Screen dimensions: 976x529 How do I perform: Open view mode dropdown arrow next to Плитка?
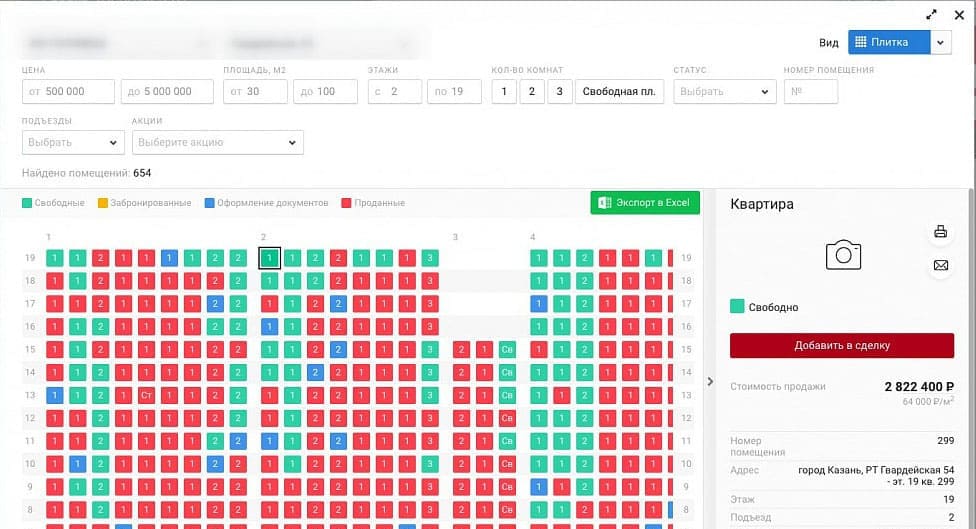[x=941, y=42]
